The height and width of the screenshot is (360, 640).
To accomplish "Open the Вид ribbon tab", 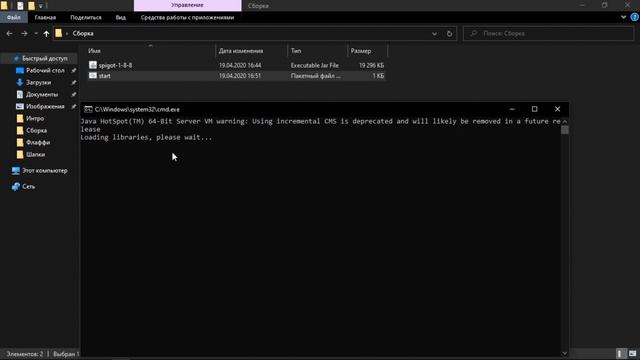I will 120,18.
